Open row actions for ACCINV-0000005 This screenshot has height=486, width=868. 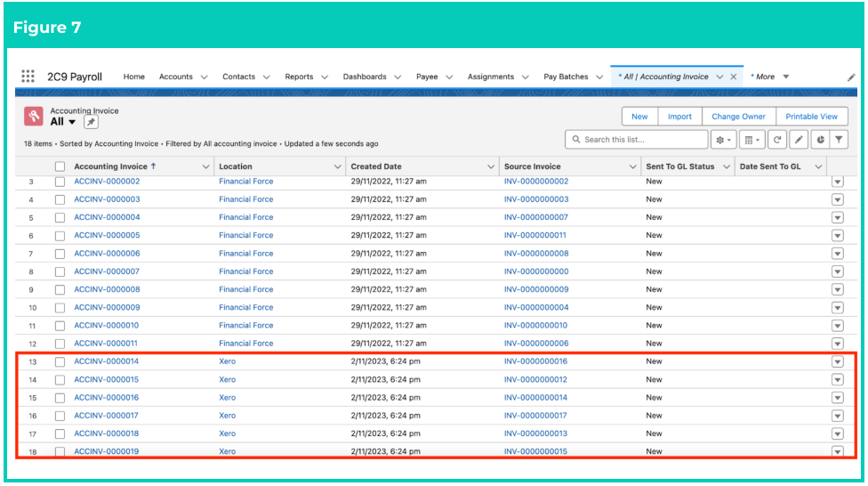pos(838,236)
